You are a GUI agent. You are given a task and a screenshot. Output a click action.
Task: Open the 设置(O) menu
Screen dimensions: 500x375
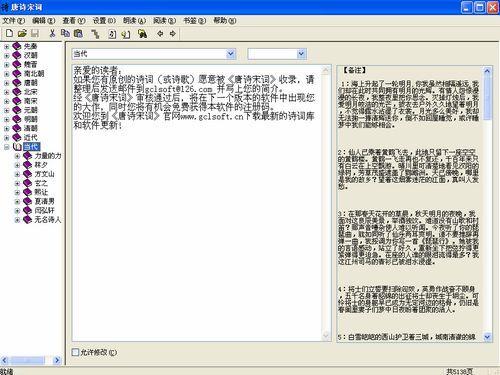point(104,21)
